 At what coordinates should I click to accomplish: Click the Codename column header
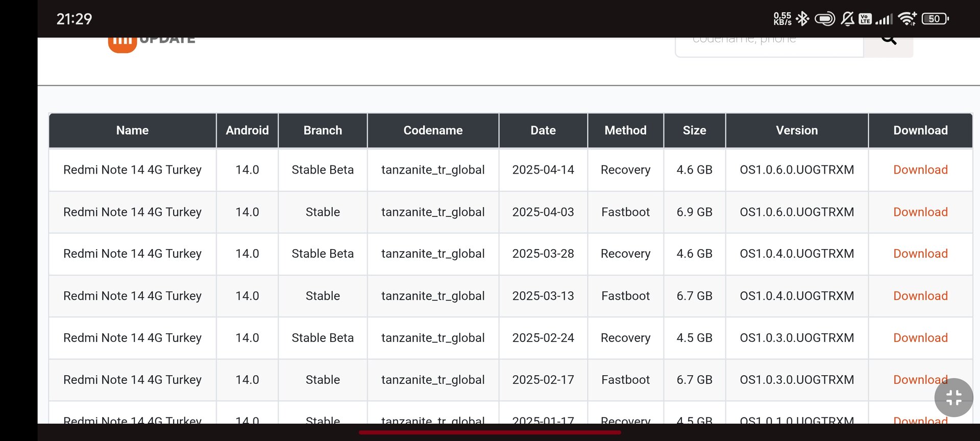[433, 131]
